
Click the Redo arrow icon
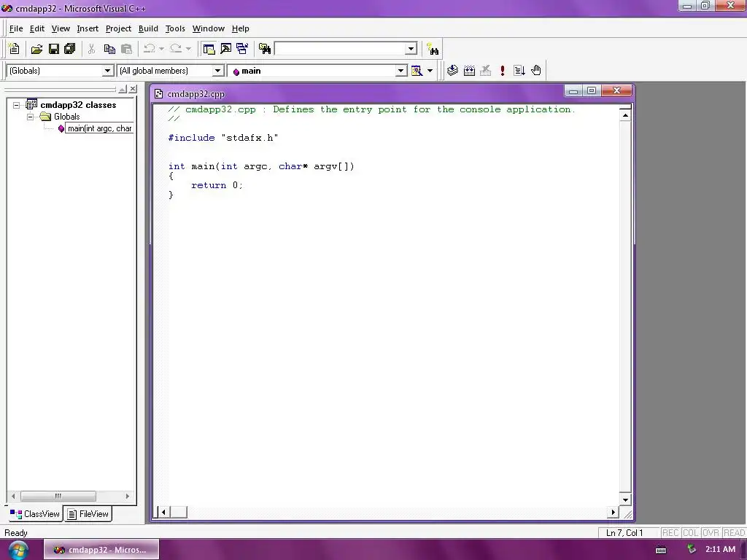(x=176, y=49)
